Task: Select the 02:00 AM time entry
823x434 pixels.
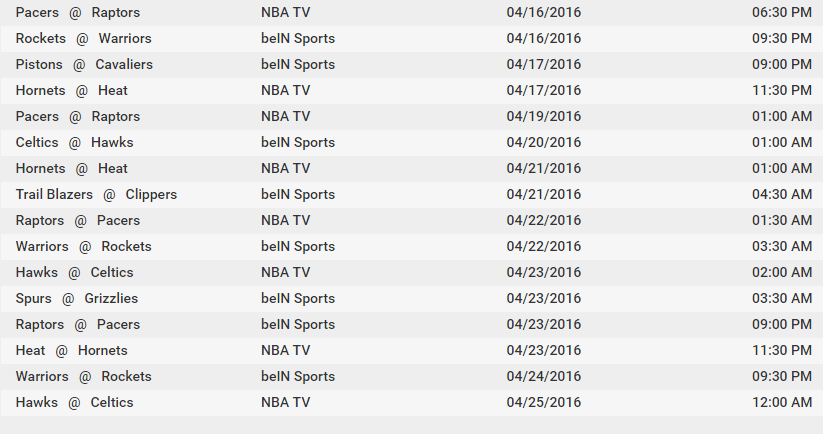Action: click(x=781, y=272)
